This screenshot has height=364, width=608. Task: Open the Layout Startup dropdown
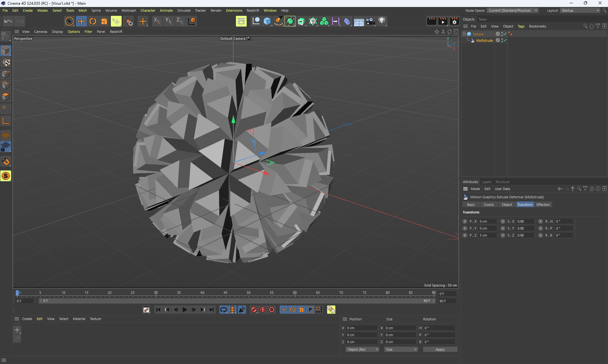coord(580,10)
